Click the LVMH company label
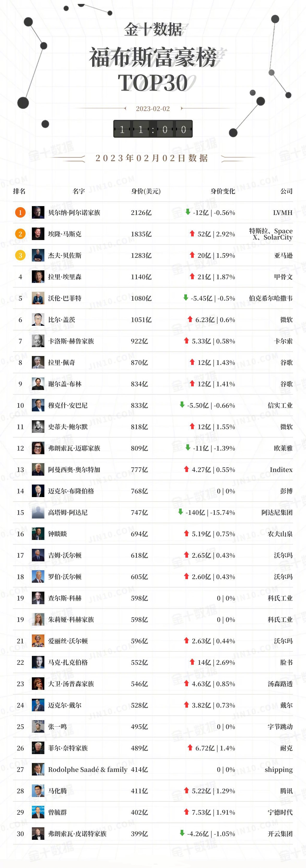 click(283, 213)
